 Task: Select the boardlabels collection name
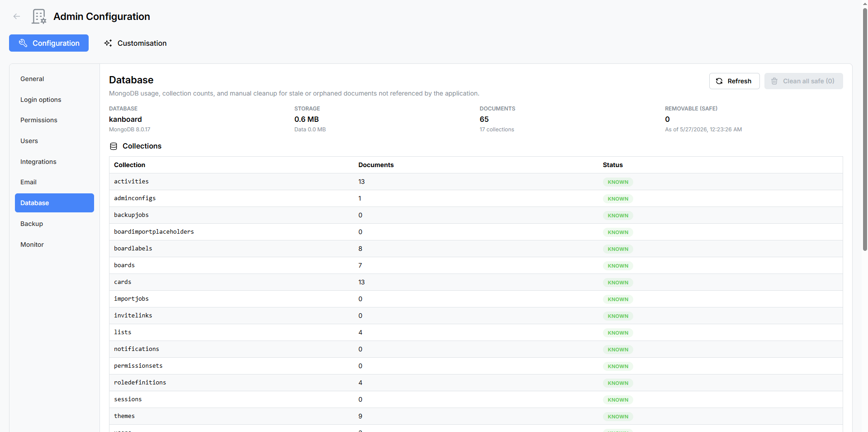[x=133, y=249]
